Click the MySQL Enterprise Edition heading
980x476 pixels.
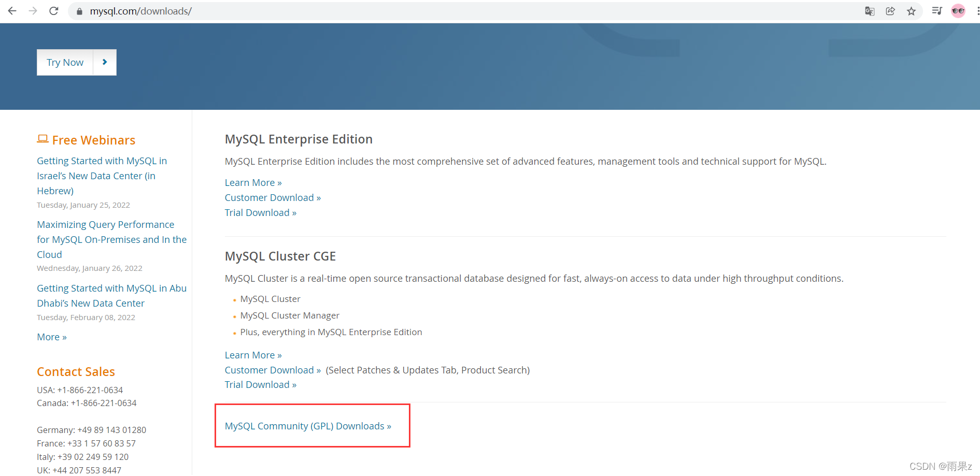coord(299,139)
